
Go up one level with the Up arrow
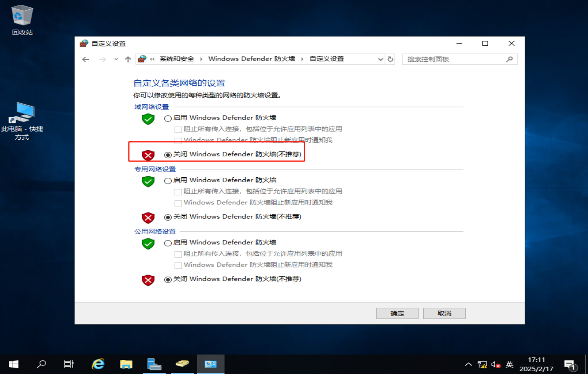click(128, 59)
